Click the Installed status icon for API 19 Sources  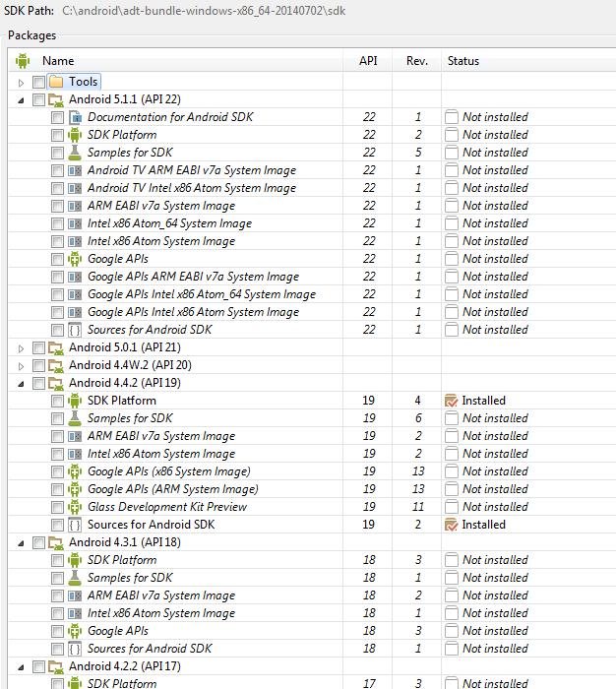click(452, 525)
